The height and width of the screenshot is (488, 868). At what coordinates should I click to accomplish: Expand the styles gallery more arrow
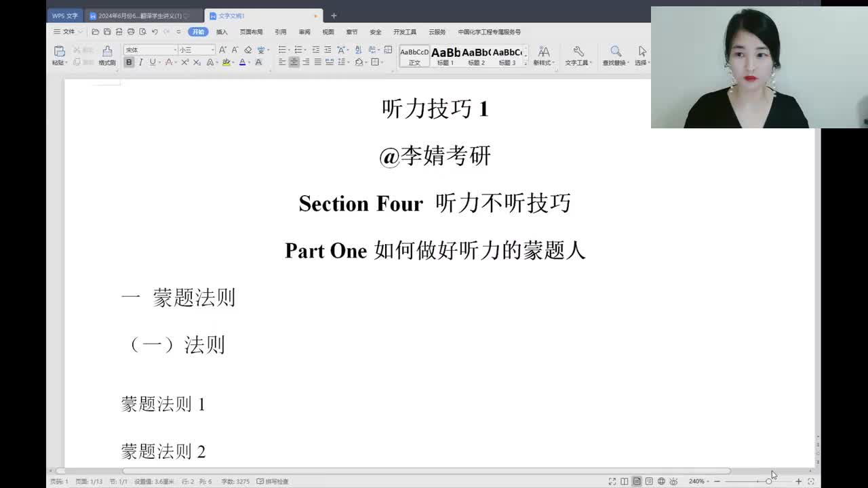click(x=526, y=63)
